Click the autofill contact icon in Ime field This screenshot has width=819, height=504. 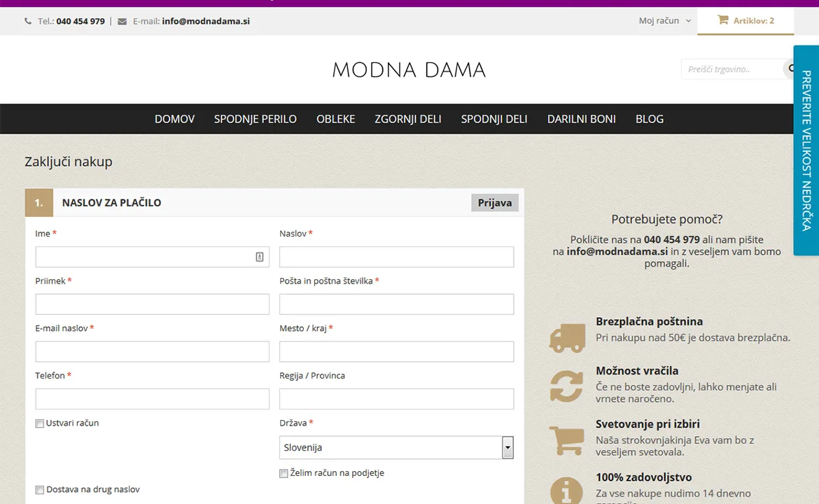point(260,257)
